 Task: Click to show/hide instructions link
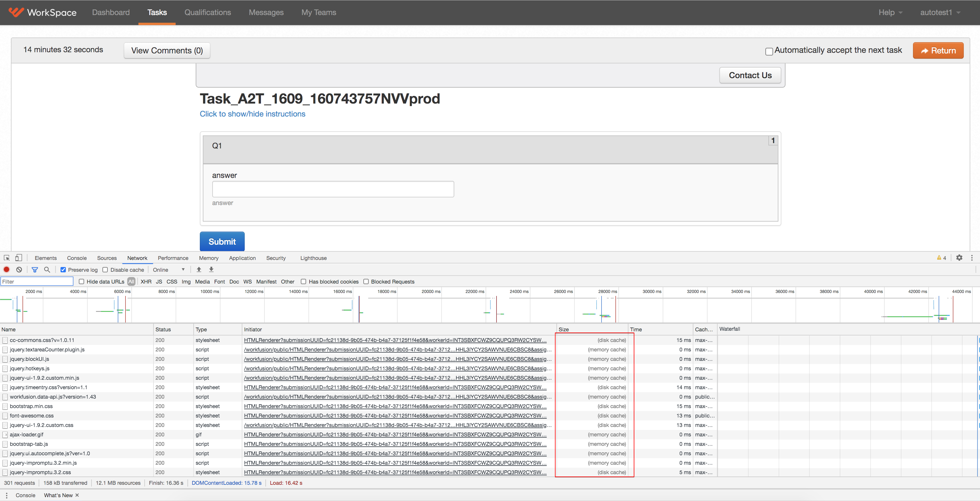tap(252, 114)
